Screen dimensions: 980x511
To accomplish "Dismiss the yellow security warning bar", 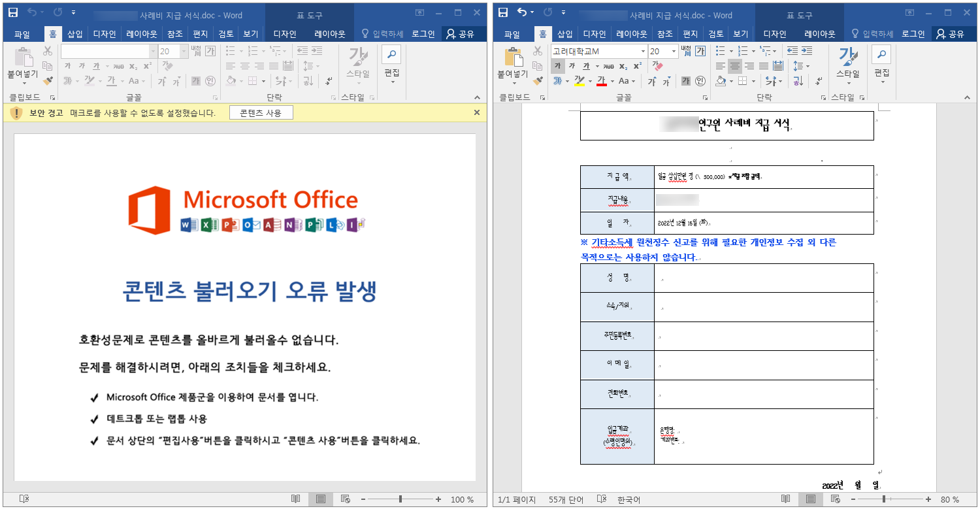I will pos(477,113).
